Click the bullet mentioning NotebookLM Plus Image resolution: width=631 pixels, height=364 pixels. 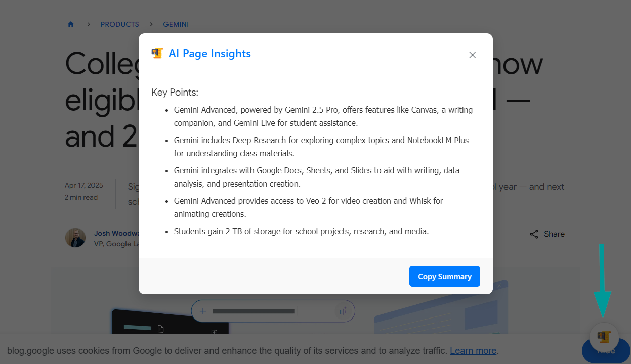pyautogui.click(x=321, y=147)
